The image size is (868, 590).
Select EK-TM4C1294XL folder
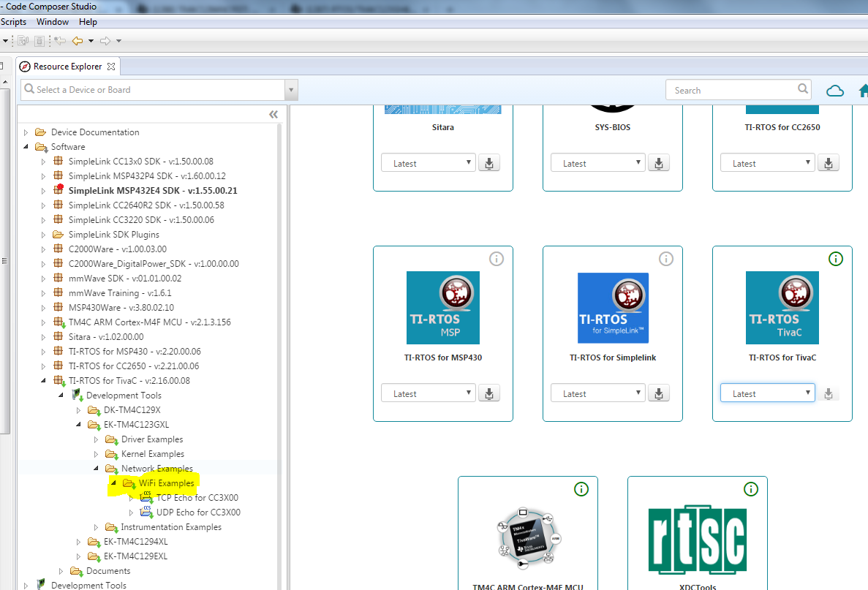[x=135, y=542]
